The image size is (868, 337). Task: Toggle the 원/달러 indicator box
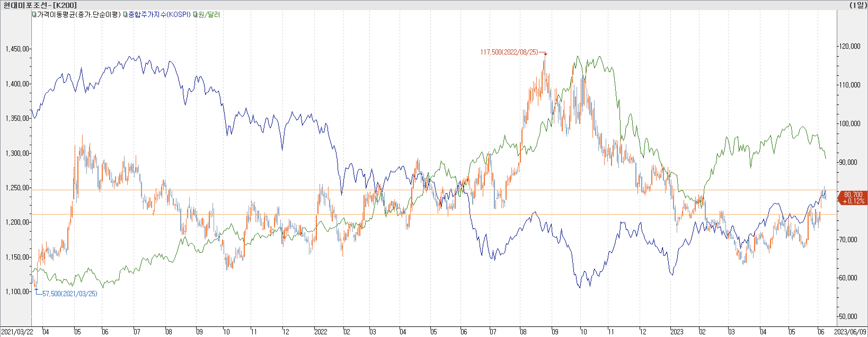tap(196, 15)
